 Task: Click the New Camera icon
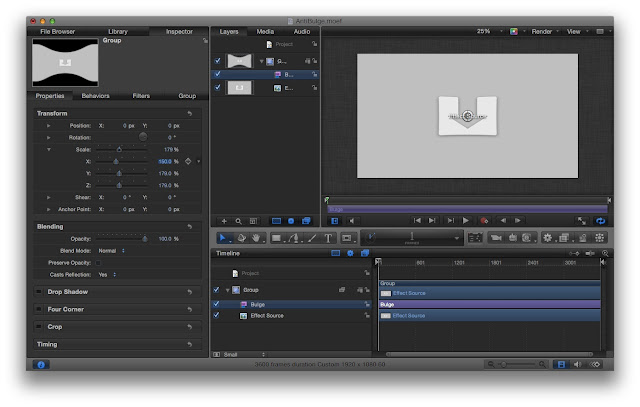(496, 238)
